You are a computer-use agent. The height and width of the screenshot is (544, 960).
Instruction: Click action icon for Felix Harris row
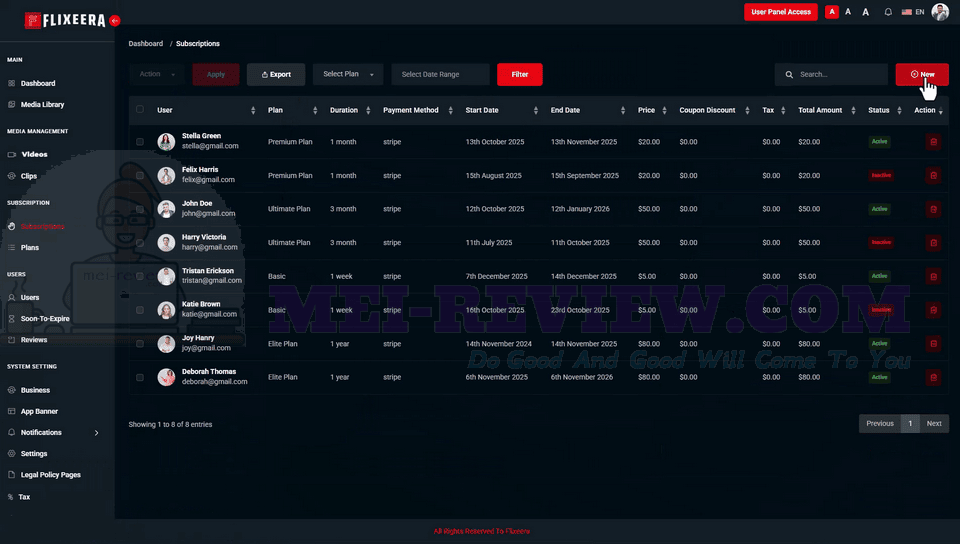tap(933, 176)
